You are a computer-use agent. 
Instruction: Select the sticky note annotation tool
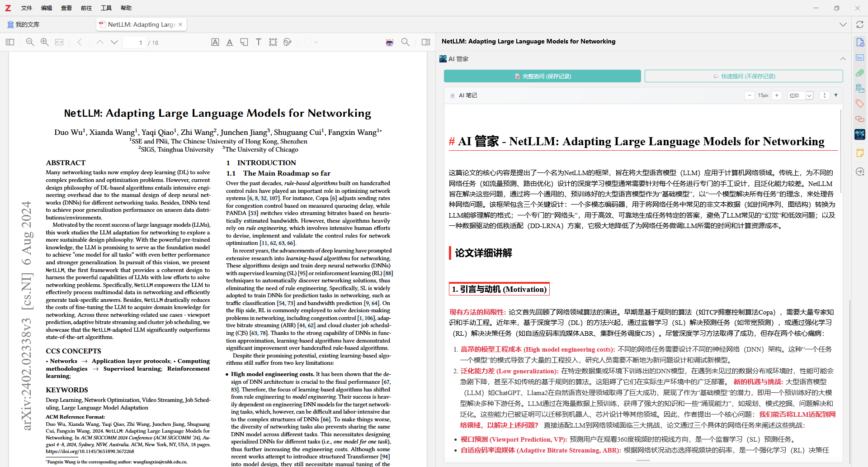click(244, 42)
